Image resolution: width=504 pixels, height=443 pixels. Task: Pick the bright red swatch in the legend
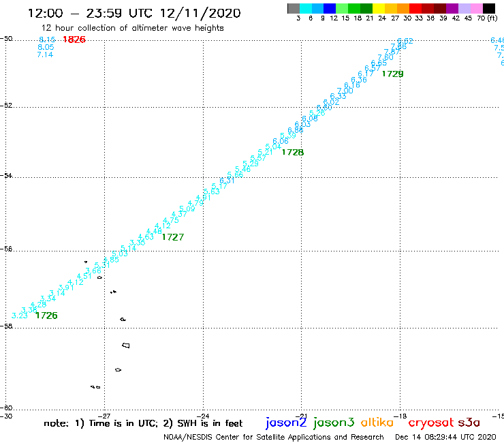(415, 8)
